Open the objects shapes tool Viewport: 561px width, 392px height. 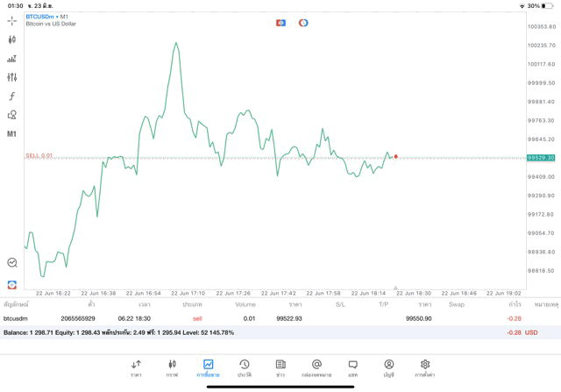(12, 115)
